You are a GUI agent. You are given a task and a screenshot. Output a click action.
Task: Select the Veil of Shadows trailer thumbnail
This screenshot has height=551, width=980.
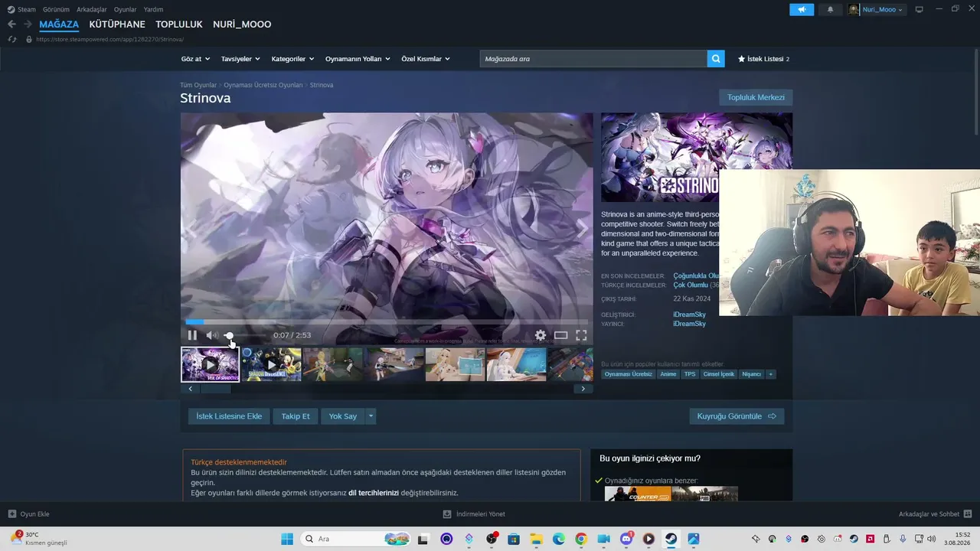210,364
